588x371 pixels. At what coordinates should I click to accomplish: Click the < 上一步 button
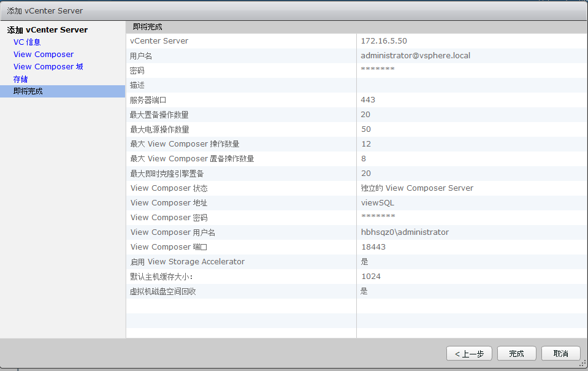pos(469,353)
